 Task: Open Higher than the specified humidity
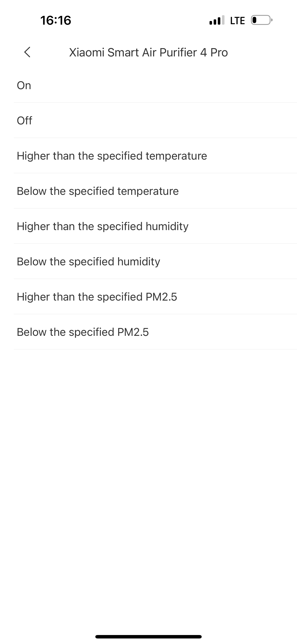coord(155,226)
